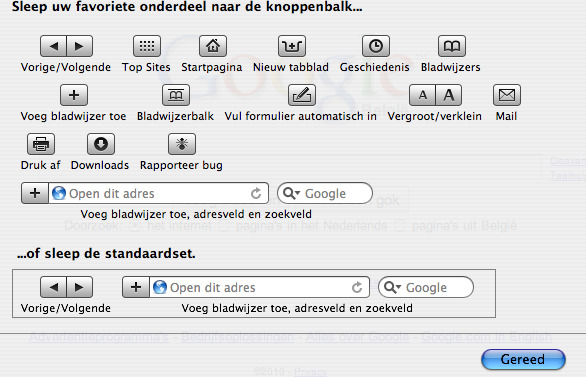Click the Nieuw tabblad icon

pyautogui.click(x=292, y=46)
